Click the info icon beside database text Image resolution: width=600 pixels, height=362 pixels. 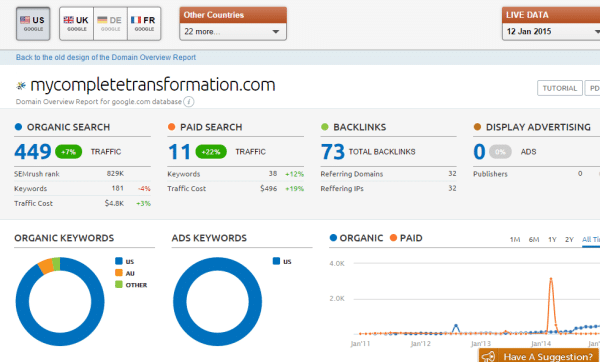[x=189, y=102]
